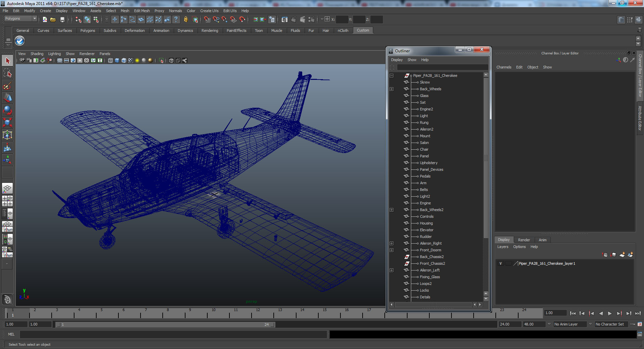Screen dimensions: 644x349
Task: Select the Scale tool
Action: click(7, 122)
